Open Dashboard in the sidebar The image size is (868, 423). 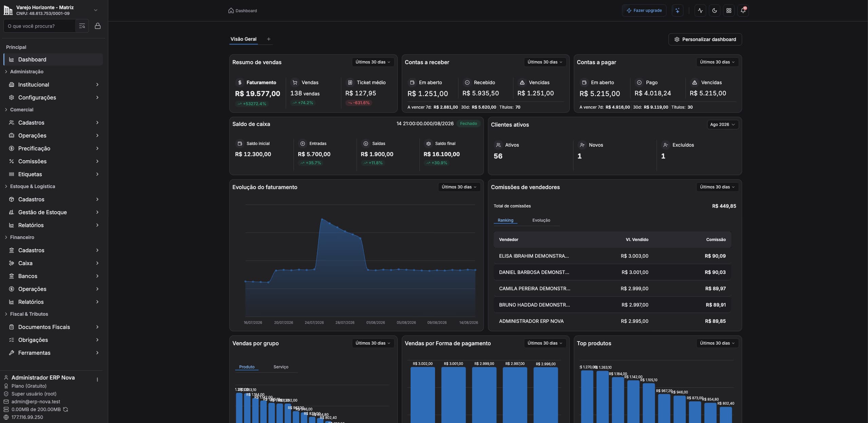(x=53, y=59)
